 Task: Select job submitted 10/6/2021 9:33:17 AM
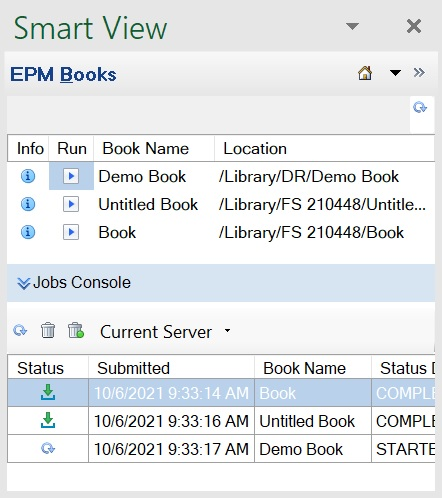(x=171, y=449)
